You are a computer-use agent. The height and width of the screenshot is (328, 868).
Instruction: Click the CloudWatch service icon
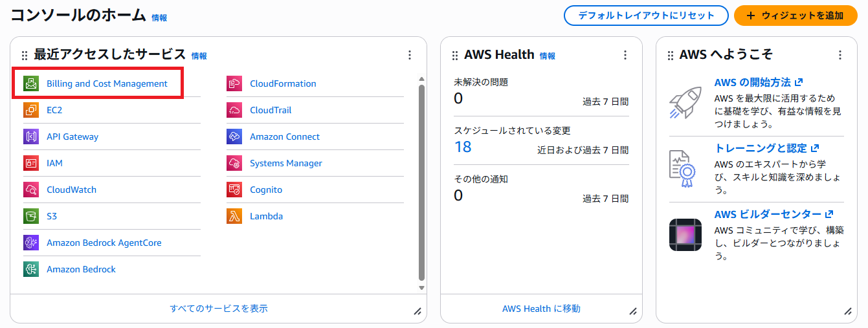coord(31,190)
